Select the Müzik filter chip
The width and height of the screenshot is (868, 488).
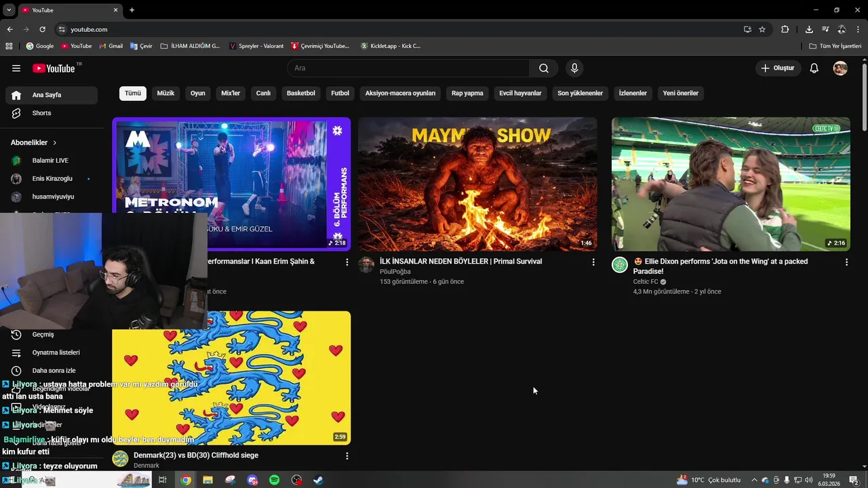[x=165, y=94]
